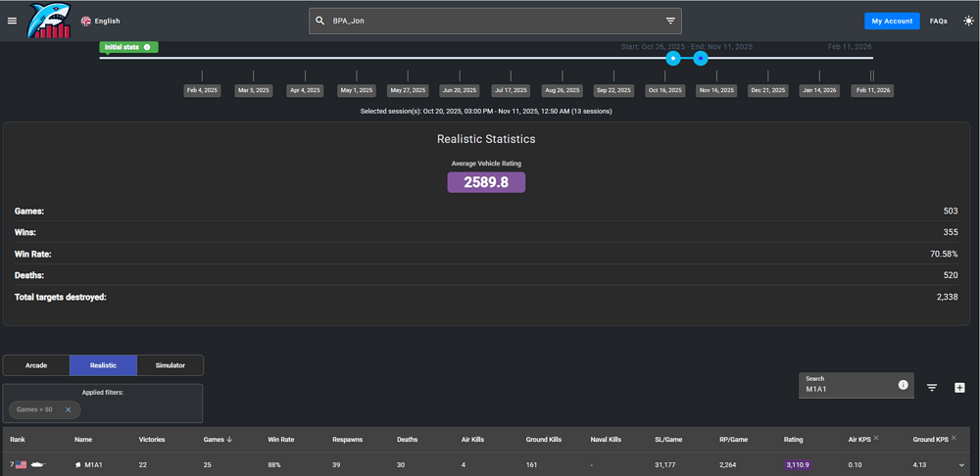Viewport: 980px width, 476px height.
Task: Switch to the Arcade tab
Action: 36,365
